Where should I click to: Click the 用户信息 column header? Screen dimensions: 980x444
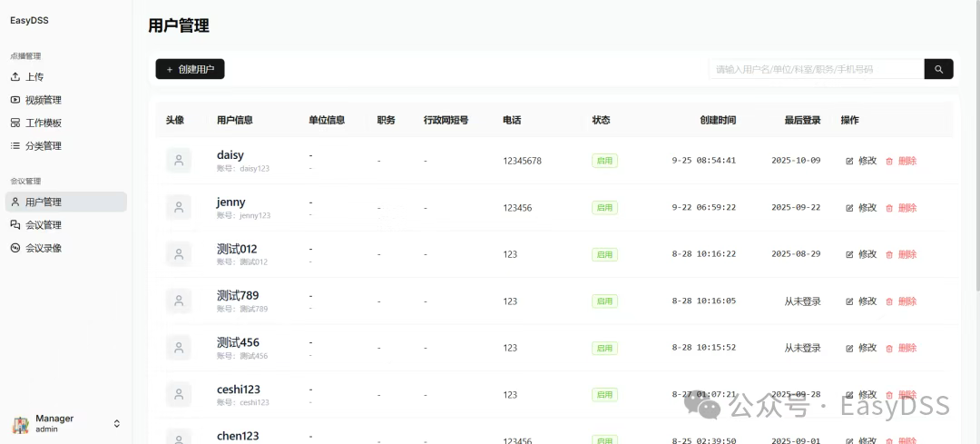tap(235, 120)
